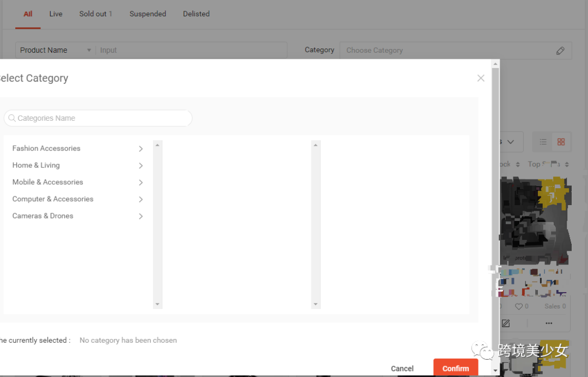Click the search magnifier in Categories Name

point(12,118)
